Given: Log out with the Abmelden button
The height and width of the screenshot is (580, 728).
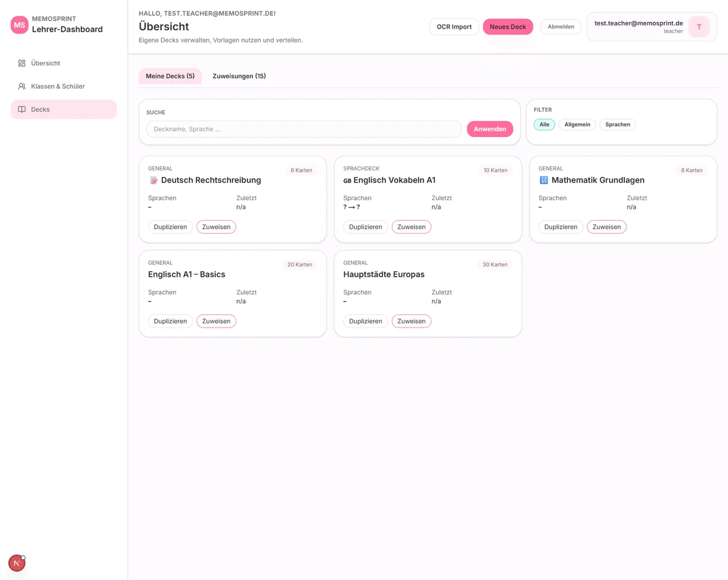Looking at the screenshot, I should tap(561, 27).
